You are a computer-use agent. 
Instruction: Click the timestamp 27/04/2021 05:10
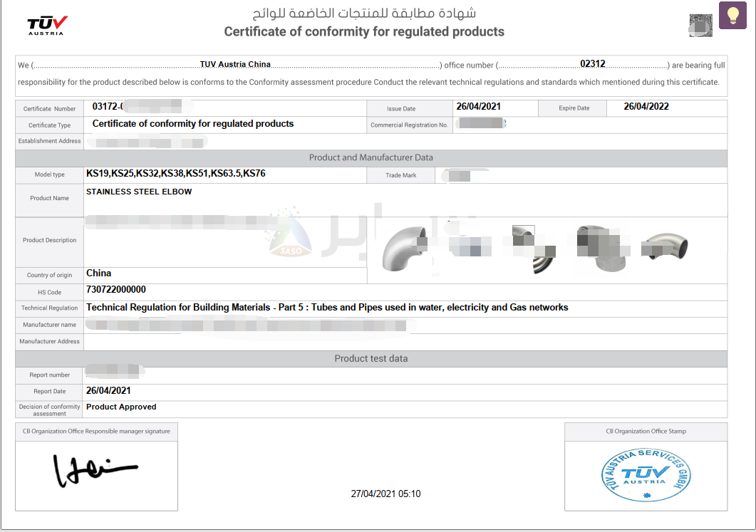pos(385,494)
